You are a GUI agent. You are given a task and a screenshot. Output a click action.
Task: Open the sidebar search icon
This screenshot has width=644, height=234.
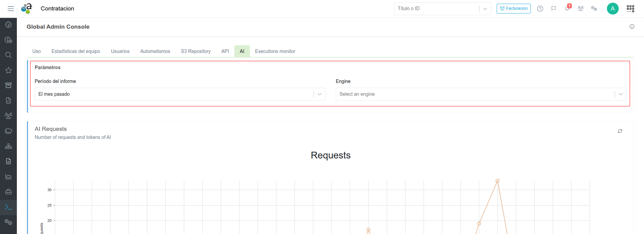tap(8, 55)
